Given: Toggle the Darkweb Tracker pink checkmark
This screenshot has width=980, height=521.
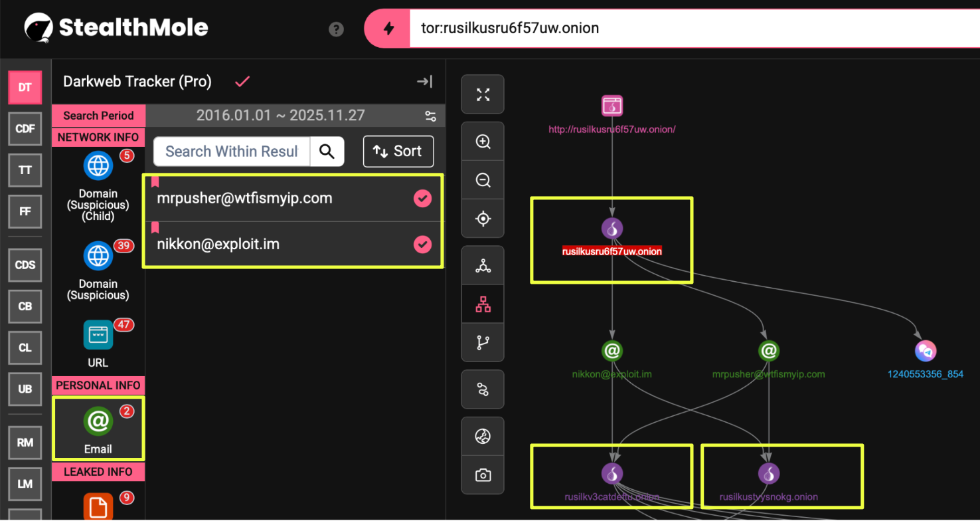Looking at the screenshot, I should click(x=242, y=81).
